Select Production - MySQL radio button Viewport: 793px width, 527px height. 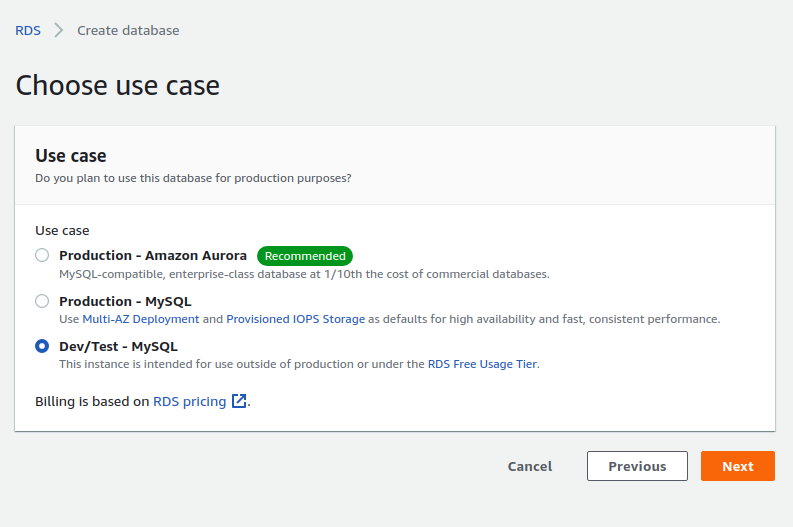coord(42,301)
